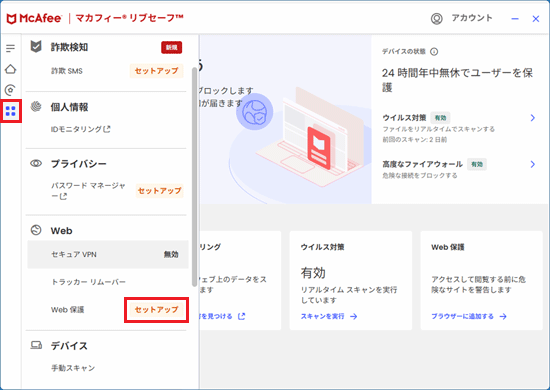Image resolution: width=550 pixels, height=390 pixels.
Task: Open アカウント menu
Action: click(x=472, y=18)
